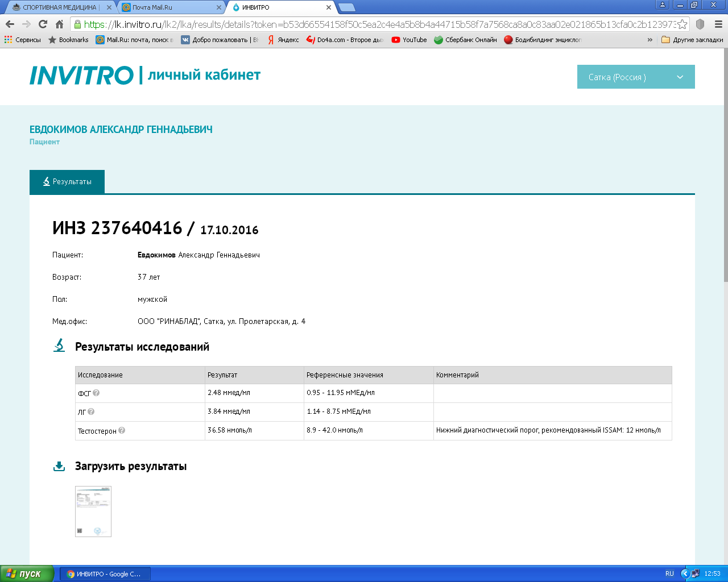Image resolution: width=728 pixels, height=582 pixels.
Task: Open the Windows пуск start button
Action: click(27, 573)
